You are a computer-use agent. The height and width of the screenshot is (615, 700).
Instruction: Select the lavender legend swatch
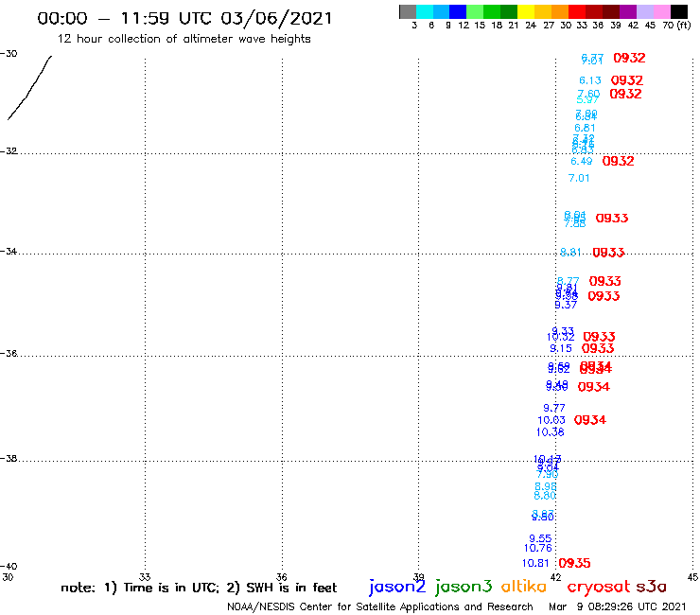645,11
